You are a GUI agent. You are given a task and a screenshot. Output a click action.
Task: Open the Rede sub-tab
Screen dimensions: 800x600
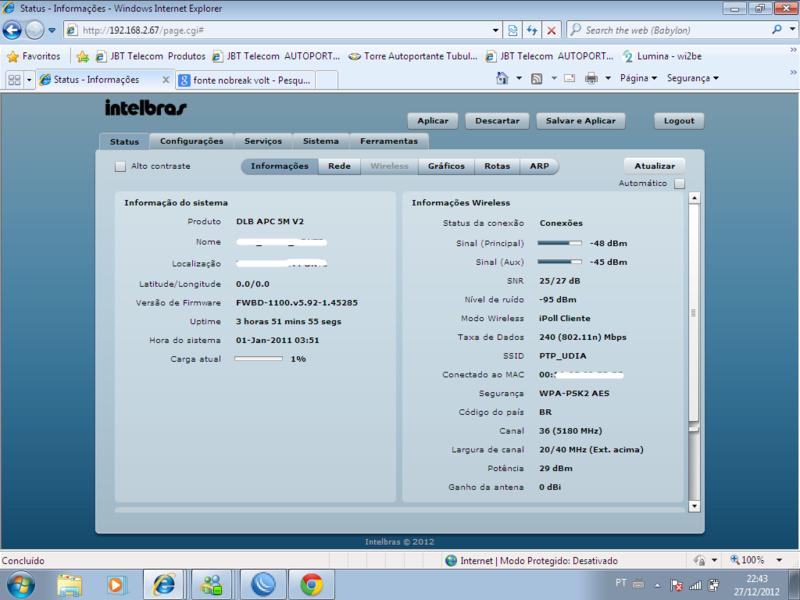click(x=339, y=166)
